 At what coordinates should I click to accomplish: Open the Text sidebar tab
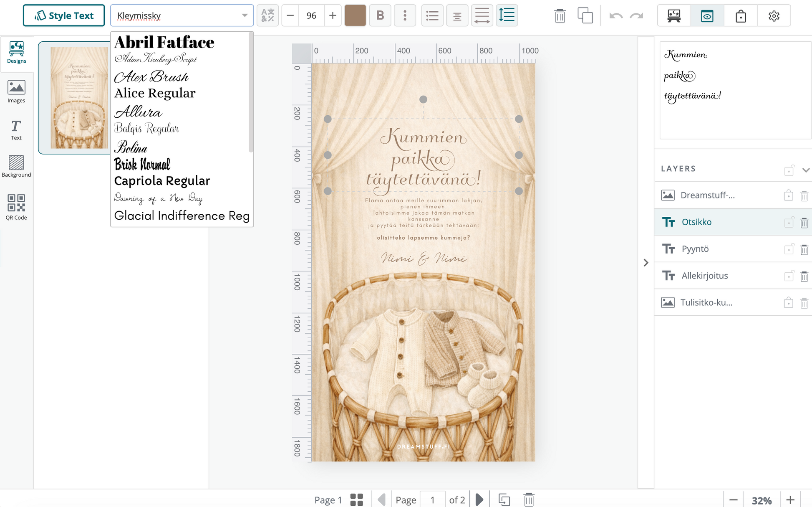(x=16, y=130)
